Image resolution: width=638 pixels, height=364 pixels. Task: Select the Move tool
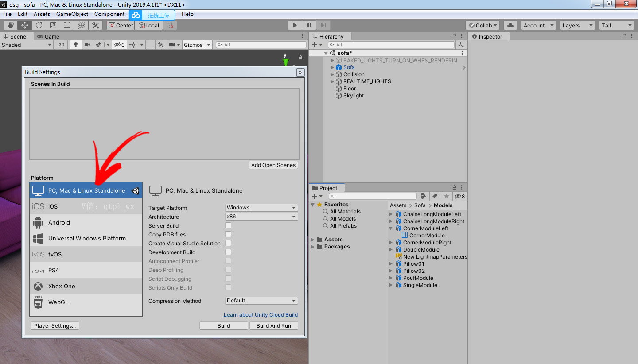tap(25, 25)
